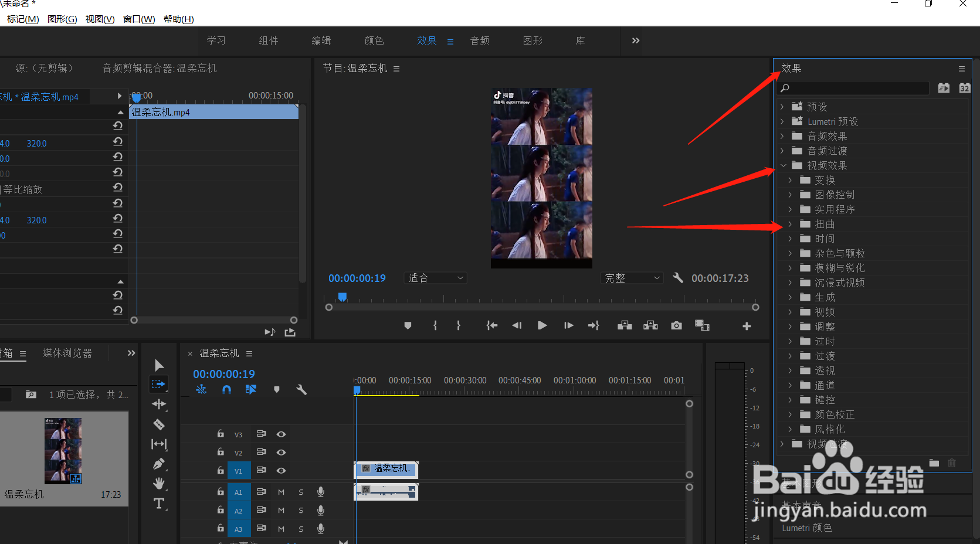Delete custom item in Effects panel
The height and width of the screenshot is (544, 980).
[952, 463]
